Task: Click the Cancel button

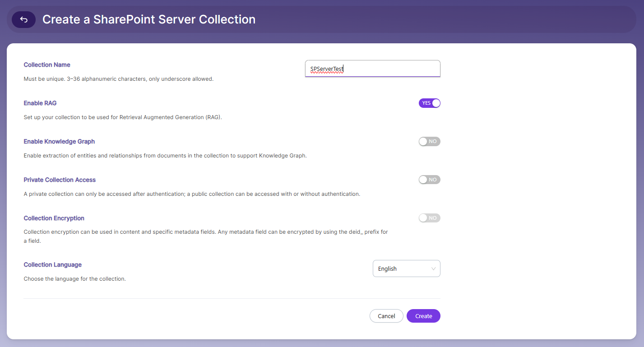Action: click(x=386, y=316)
